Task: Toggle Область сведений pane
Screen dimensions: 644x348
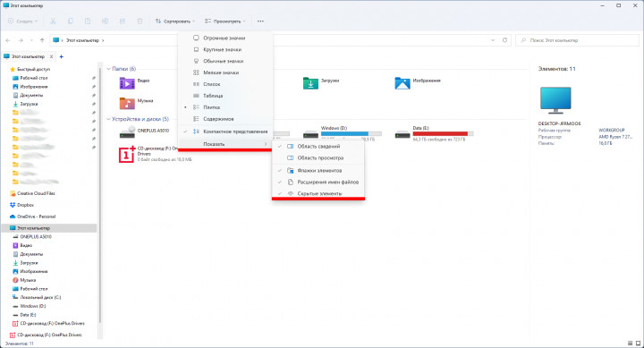Action: tap(318, 146)
